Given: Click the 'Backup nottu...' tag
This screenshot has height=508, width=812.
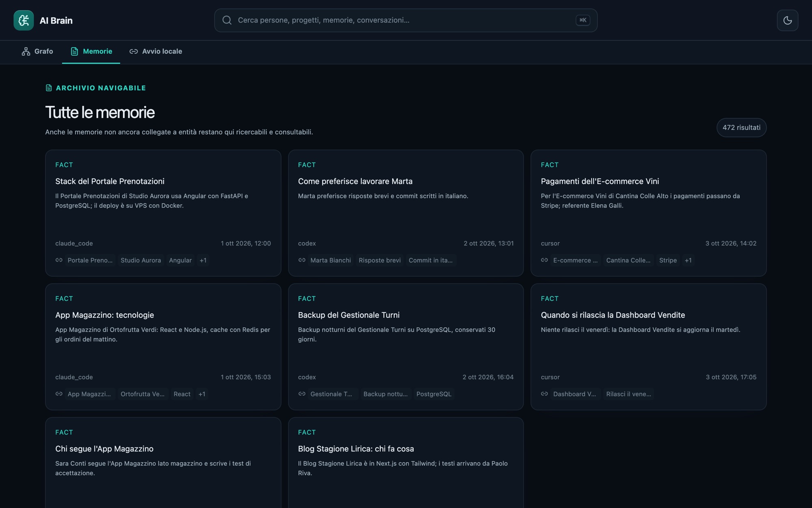Looking at the screenshot, I should [x=385, y=394].
